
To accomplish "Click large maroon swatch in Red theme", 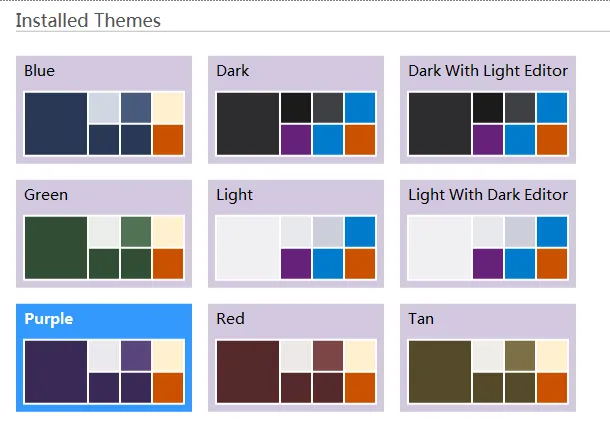I will click(247, 372).
